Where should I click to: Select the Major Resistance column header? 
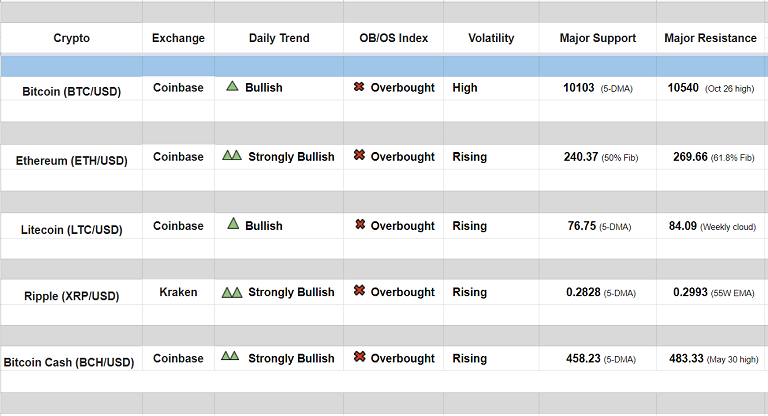[x=710, y=38]
